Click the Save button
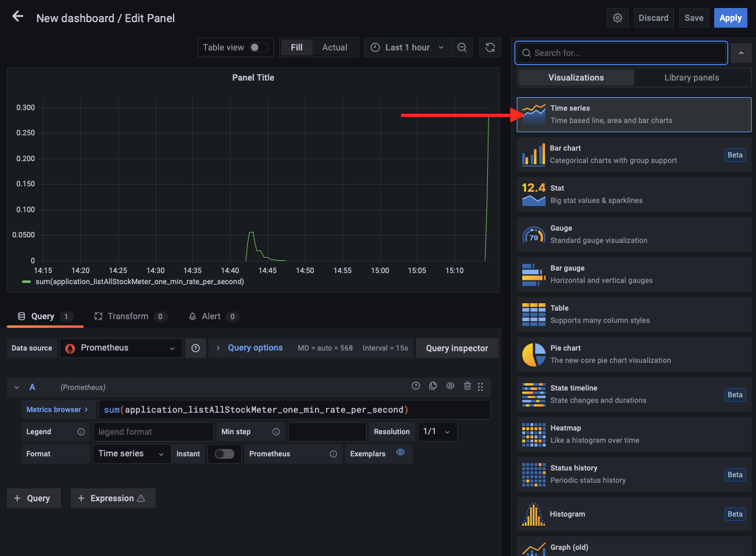756x556 pixels. (x=694, y=18)
